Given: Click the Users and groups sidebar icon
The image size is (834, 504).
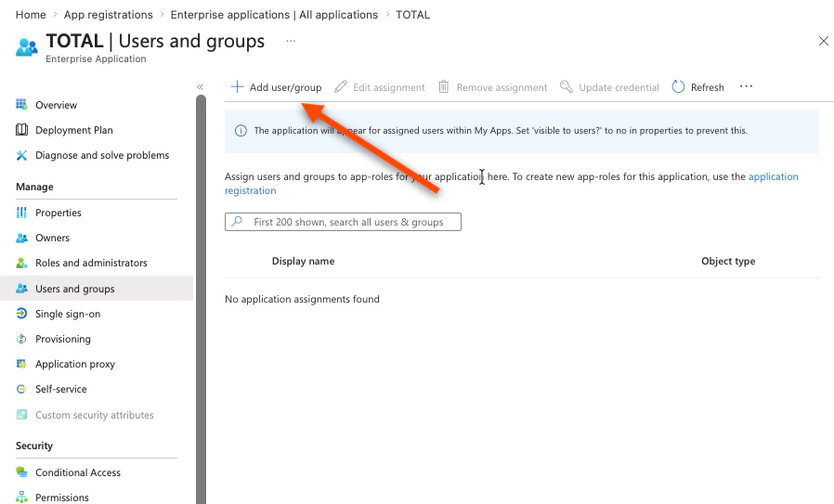Looking at the screenshot, I should [x=21, y=288].
